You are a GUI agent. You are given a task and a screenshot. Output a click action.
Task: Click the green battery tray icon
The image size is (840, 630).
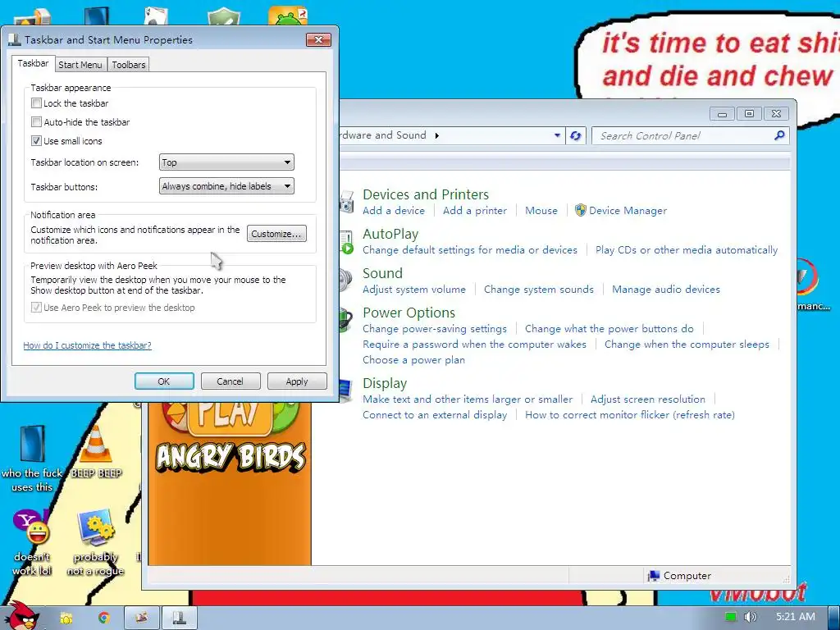click(731, 617)
